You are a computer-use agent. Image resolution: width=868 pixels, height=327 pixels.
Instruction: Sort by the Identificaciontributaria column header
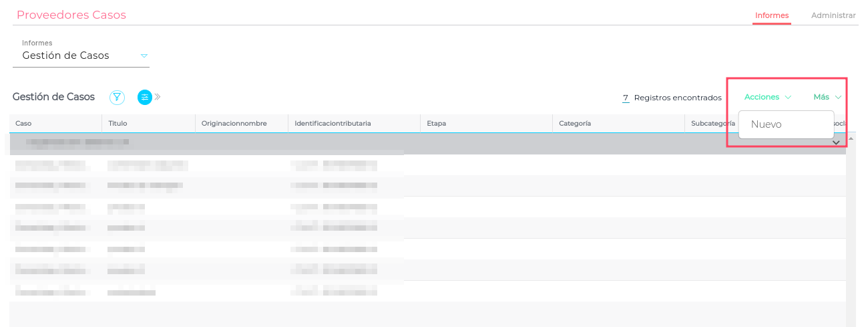(354, 123)
